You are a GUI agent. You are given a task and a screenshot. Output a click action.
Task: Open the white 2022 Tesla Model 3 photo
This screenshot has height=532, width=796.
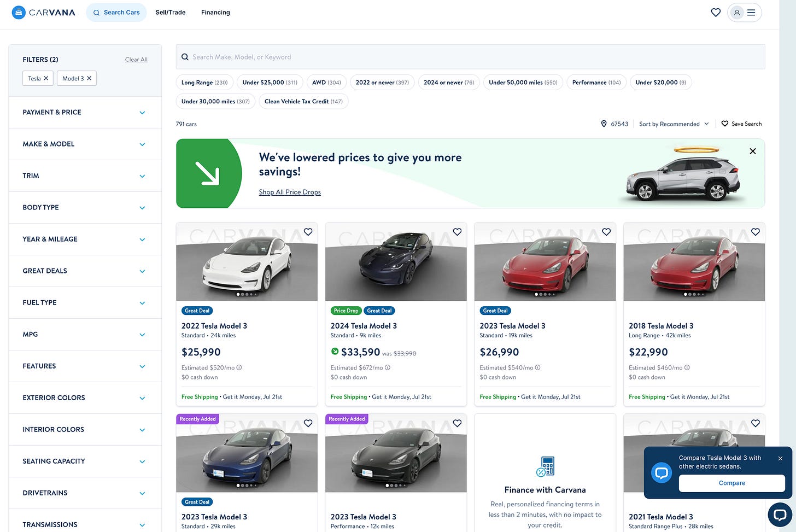pyautogui.click(x=247, y=262)
